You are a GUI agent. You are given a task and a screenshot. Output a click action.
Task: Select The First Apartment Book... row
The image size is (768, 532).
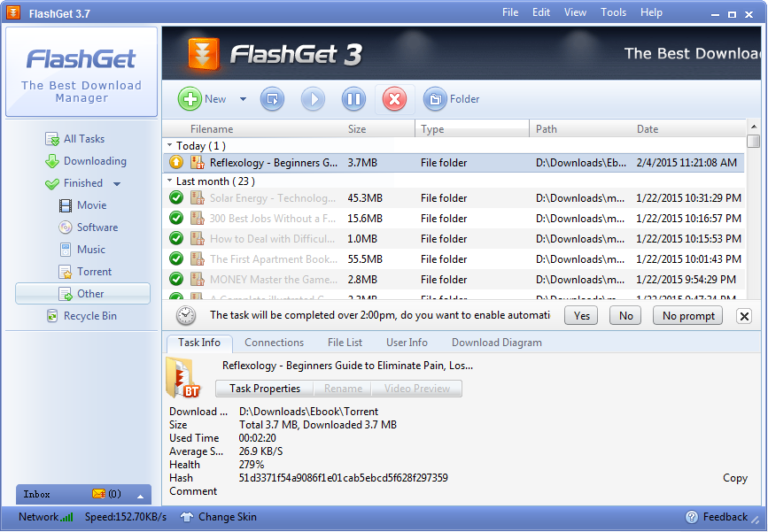pyautogui.click(x=454, y=258)
